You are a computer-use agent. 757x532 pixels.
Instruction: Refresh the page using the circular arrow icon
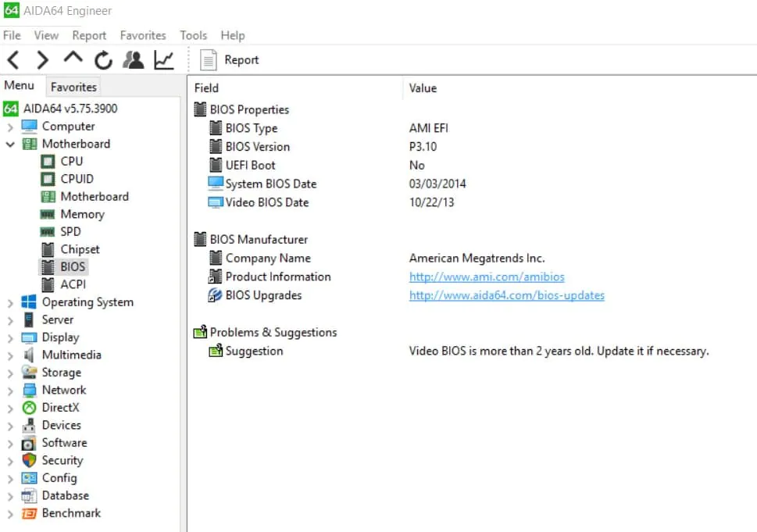(103, 60)
